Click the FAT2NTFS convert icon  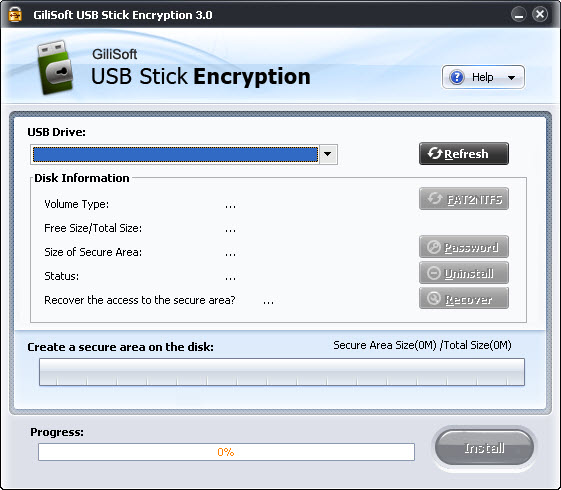435,199
